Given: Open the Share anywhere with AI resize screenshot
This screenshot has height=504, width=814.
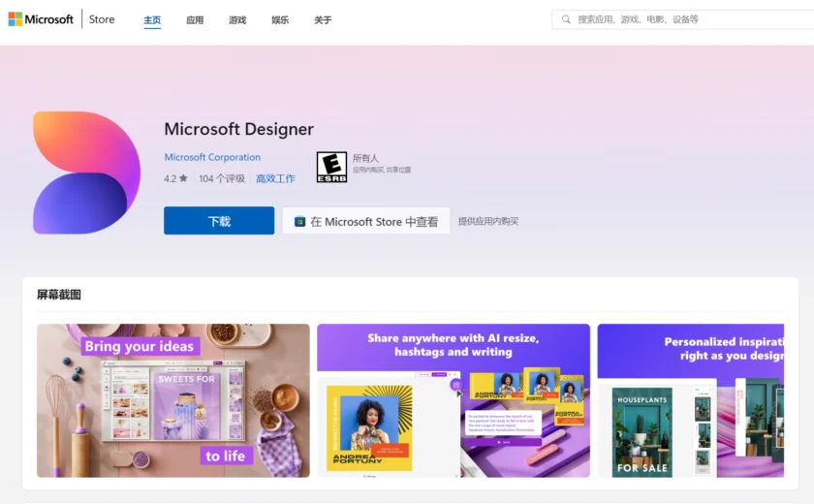Looking at the screenshot, I should click(x=454, y=400).
